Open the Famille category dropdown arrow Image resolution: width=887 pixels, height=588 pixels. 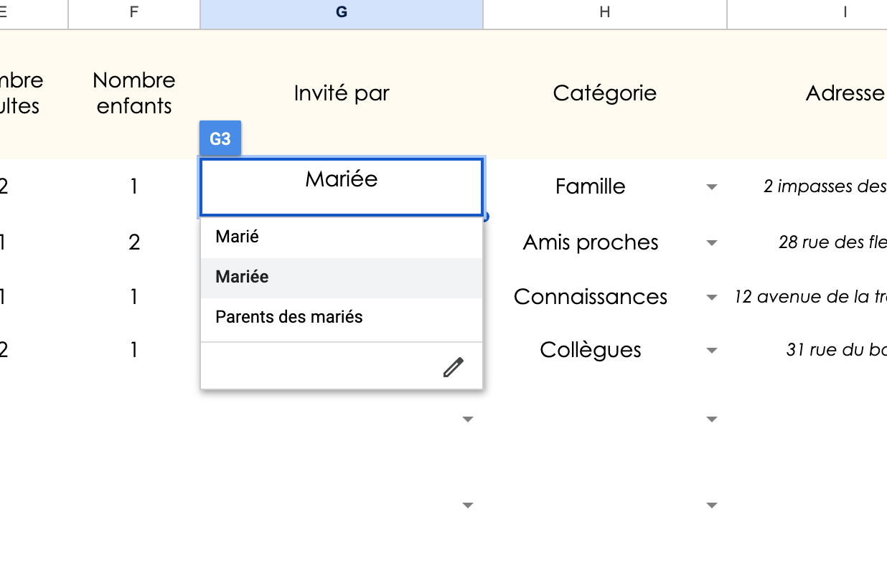pyautogui.click(x=711, y=186)
